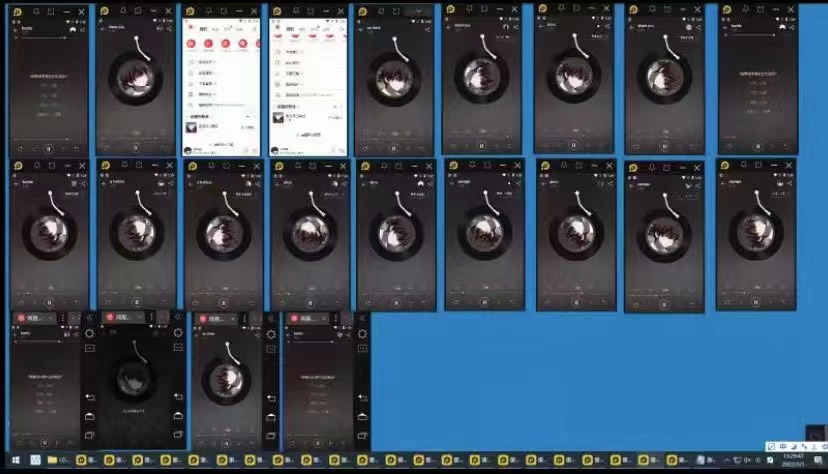Select tab right of 我的 in third top-row window
Image resolution: width=828 pixels, height=474 pixels.
[216, 29]
